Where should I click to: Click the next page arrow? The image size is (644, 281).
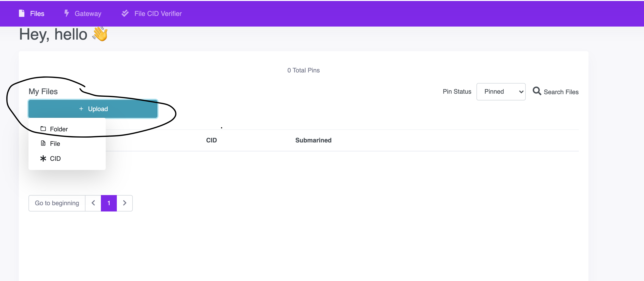(125, 203)
